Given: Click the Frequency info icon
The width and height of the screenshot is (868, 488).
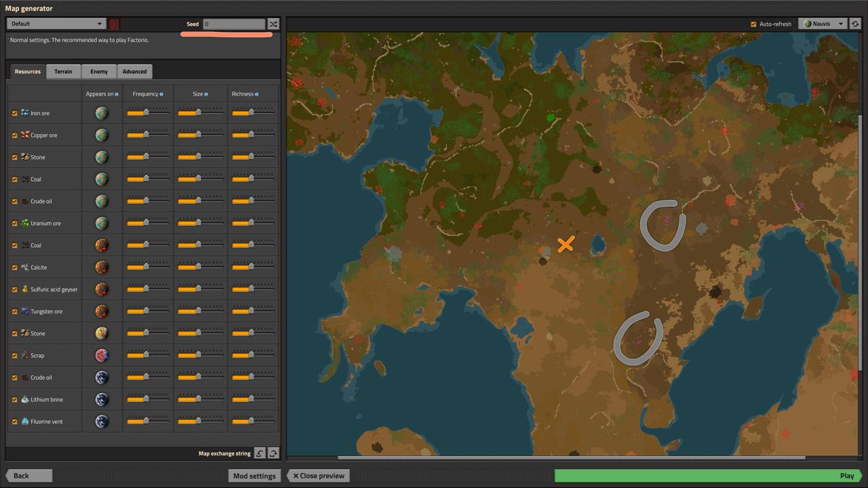Looking at the screenshot, I should (161, 94).
